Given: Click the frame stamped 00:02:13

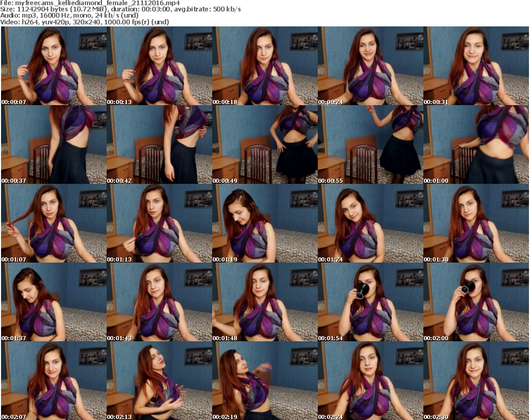Looking at the screenshot, I should pos(159,381).
